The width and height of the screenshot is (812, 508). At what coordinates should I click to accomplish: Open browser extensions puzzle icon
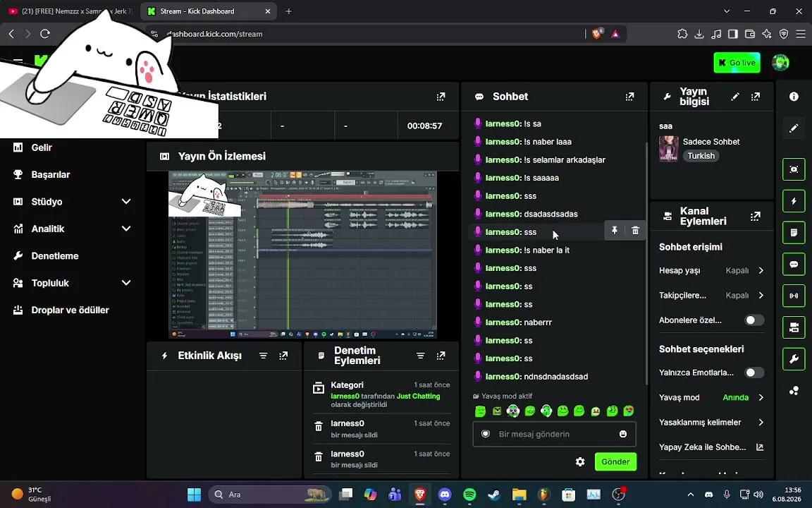click(682, 34)
